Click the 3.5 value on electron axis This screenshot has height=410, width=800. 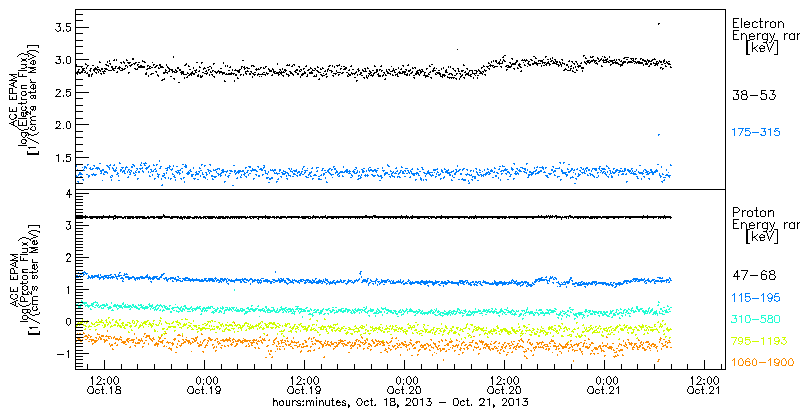[x=63, y=28]
